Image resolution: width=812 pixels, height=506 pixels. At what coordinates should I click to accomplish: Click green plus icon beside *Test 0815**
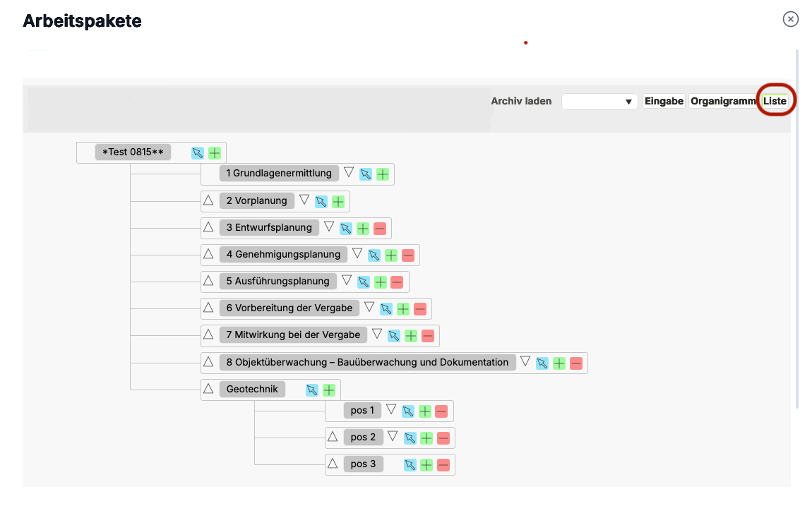(x=215, y=152)
